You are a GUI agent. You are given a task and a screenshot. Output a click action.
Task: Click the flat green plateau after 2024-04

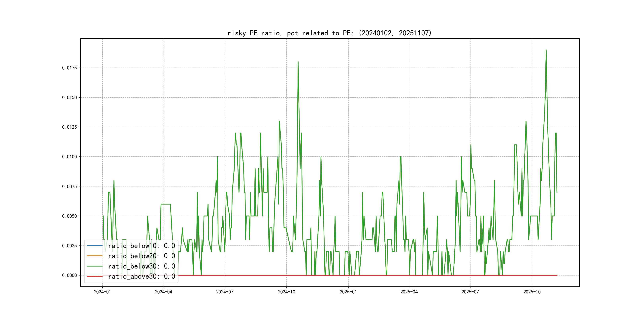[x=166, y=204]
